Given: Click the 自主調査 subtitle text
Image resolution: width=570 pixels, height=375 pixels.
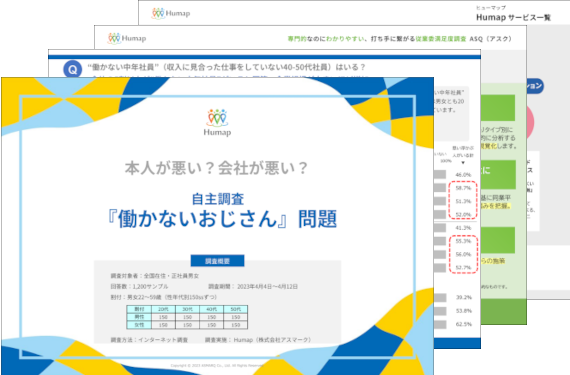Looking at the screenshot, I should 218,199.
